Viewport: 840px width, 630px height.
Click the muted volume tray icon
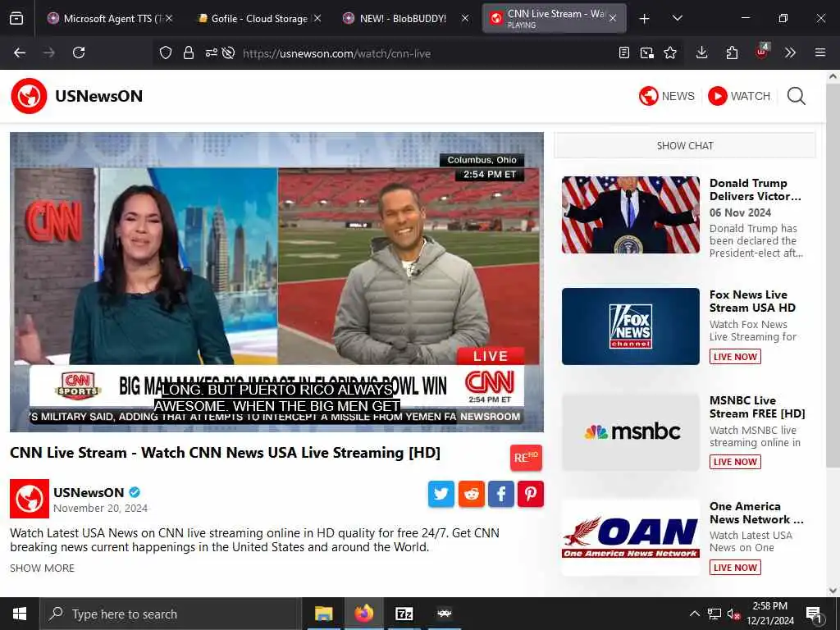pyautogui.click(x=733, y=614)
